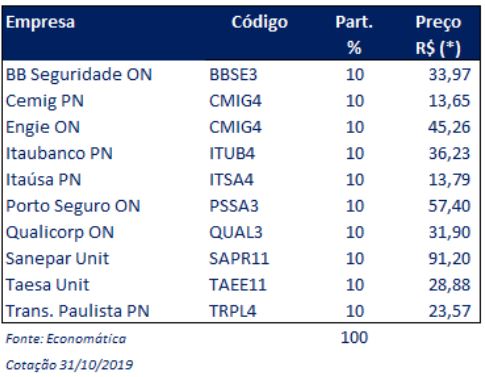Click the Fonte: Economática footnote

[x=66, y=339]
